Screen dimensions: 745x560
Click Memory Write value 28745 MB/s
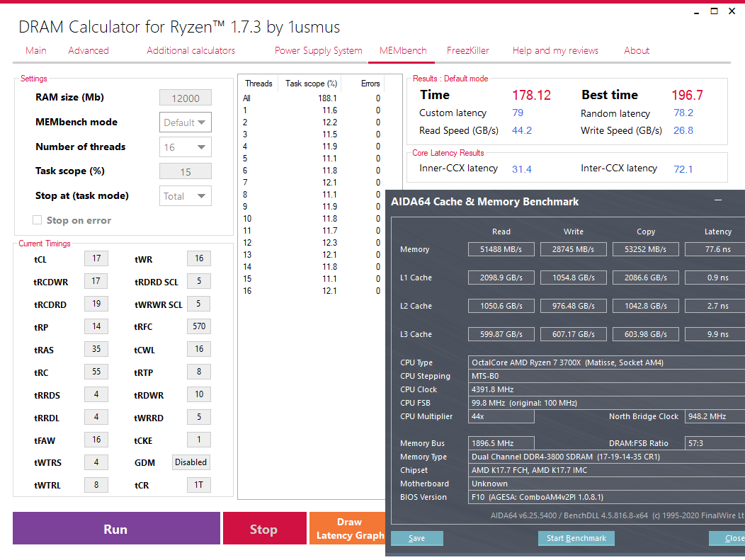pyautogui.click(x=573, y=249)
